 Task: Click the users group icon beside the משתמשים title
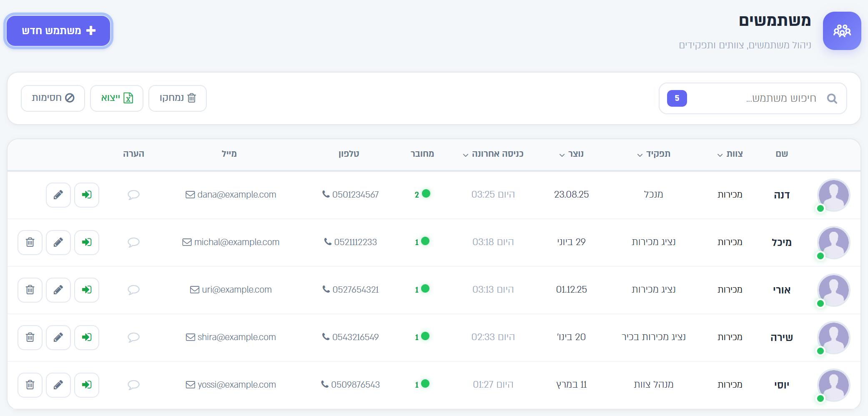842,31
